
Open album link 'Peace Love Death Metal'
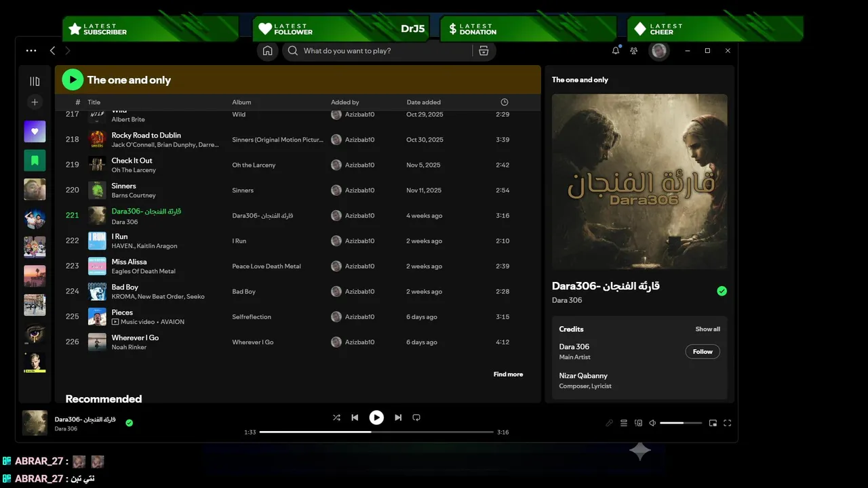(267, 266)
